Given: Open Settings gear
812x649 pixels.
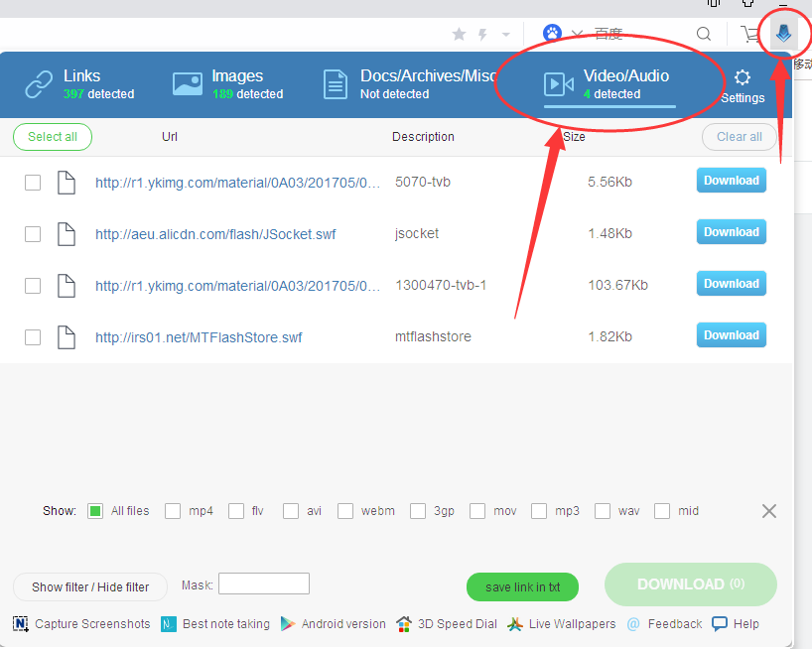Looking at the screenshot, I should [x=743, y=86].
